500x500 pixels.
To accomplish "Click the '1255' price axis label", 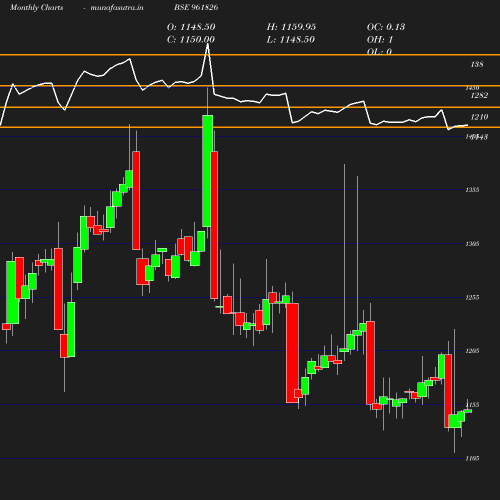I will 472,297.
